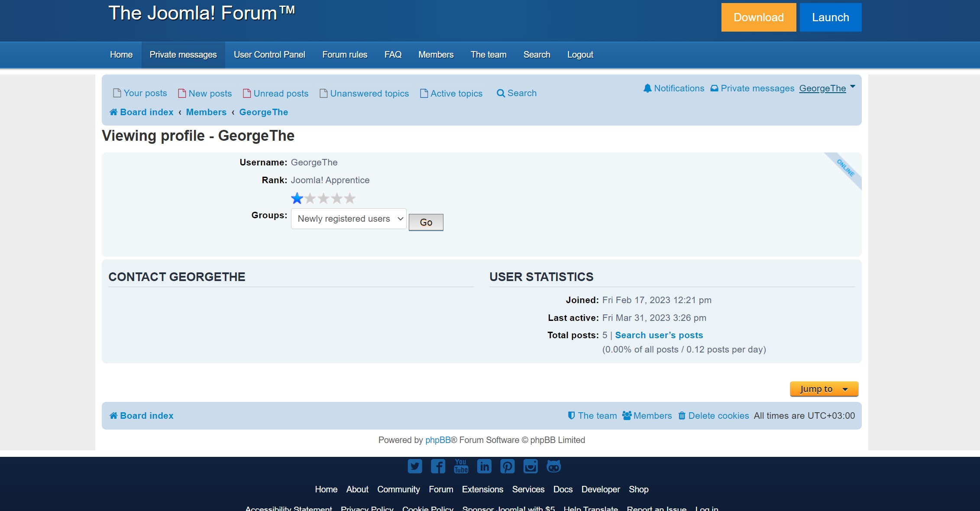Click the magnifier Search icon in quick links
The image size is (980, 511).
pyautogui.click(x=501, y=93)
